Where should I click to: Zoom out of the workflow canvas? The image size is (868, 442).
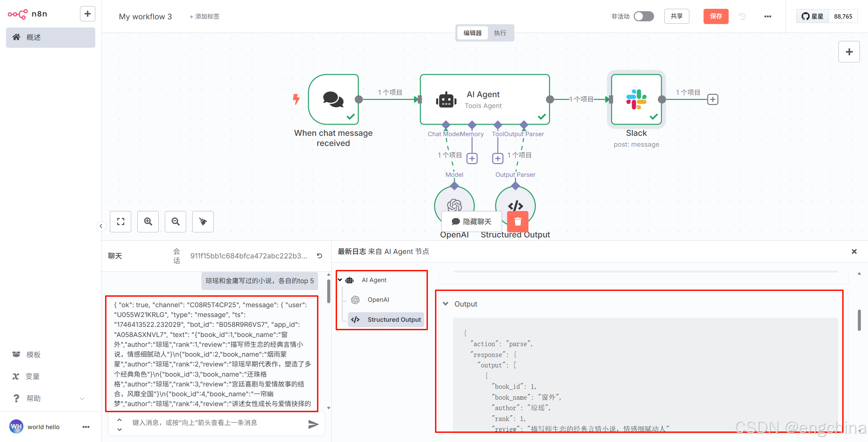175,222
